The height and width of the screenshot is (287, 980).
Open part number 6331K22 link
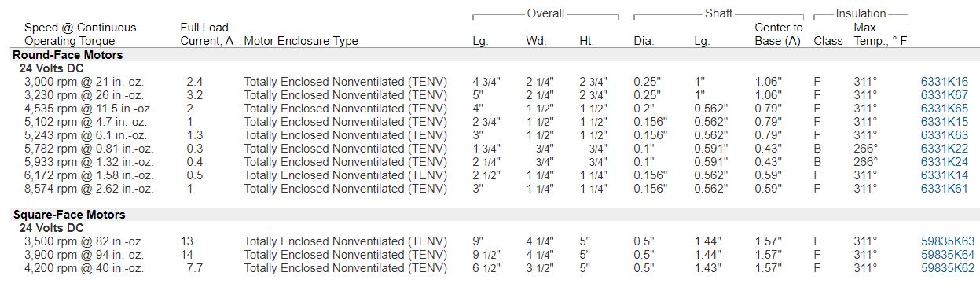click(x=944, y=149)
